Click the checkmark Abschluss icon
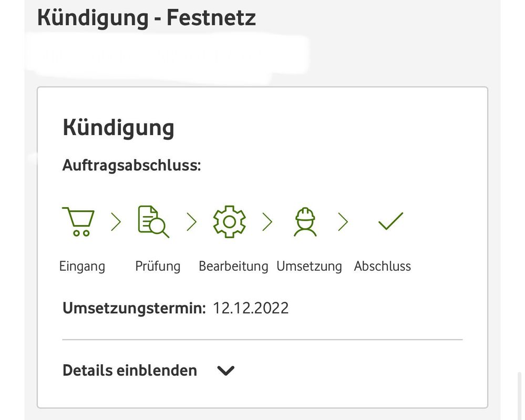Image resolution: width=525 pixels, height=420 pixels. 390,221
